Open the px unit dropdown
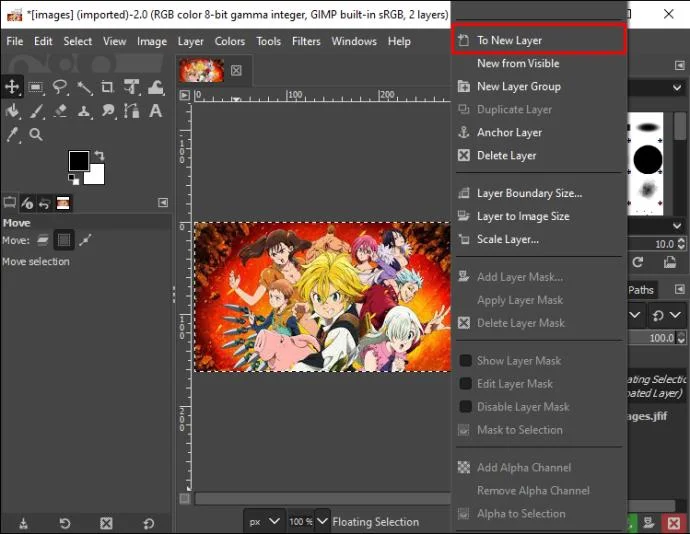The image size is (690, 534). tap(263, 522)
